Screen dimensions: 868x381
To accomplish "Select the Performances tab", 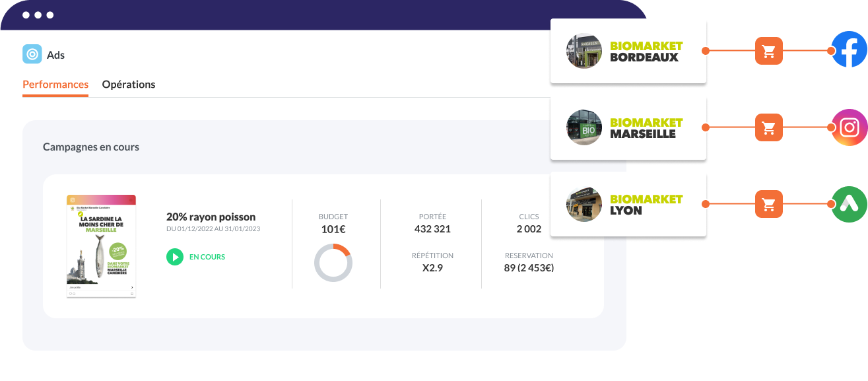I will 55,85.
